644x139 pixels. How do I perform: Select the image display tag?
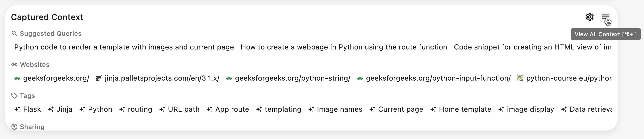(x=526, y=109)
